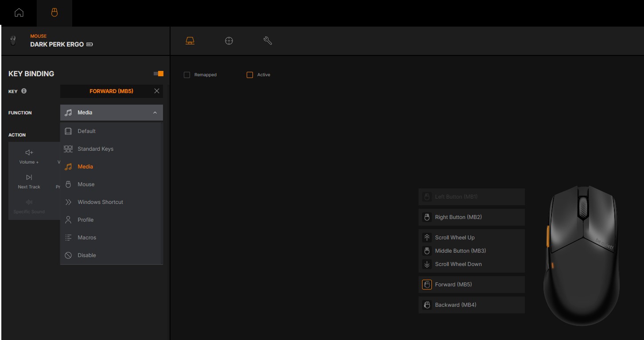The width and height of the screenshot is (644, 340).
Task: Click the orange side button on mouse image
Action: click(x=547, y=236)
